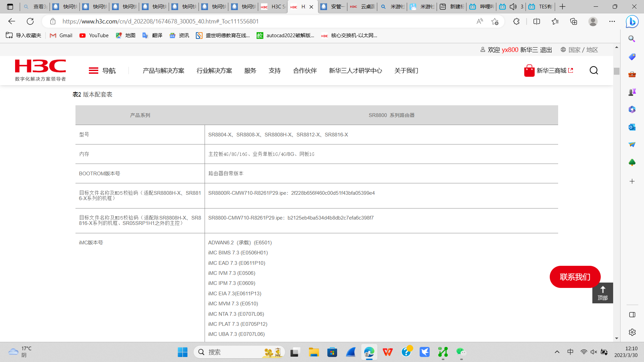Click the page vertical scrollbar thumb
The width and height of the screenshot is (644, 362).
[616, 71]
